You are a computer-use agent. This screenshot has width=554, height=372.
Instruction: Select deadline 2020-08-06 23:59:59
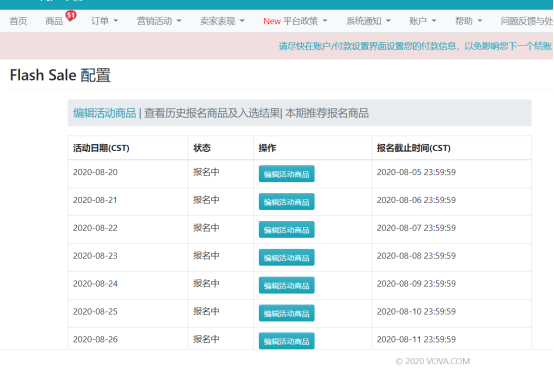[x=416, y=200]
